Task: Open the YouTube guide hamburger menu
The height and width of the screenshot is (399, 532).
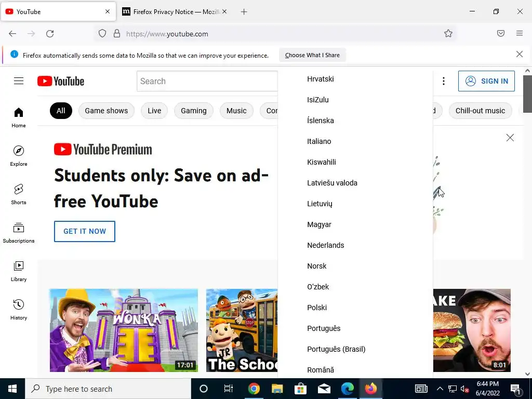Action: click(19, 81)
